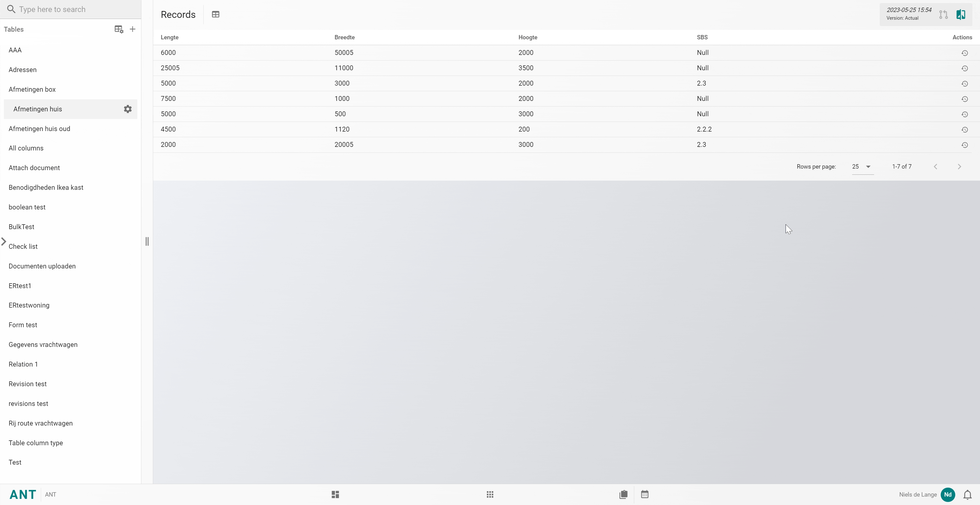This screenshot has width=980, height=505.
Task: Open history for row with Lengte 25005
Action: (964, 68)
